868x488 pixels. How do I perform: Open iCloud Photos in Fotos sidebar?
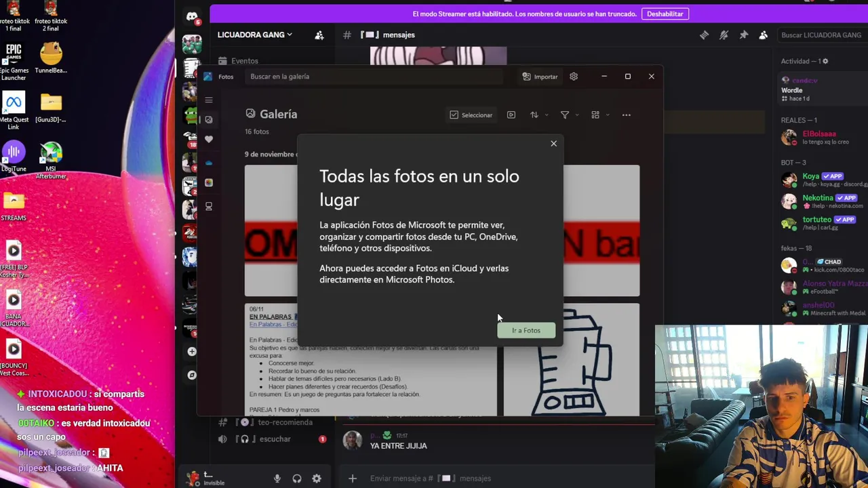click(209, 182)
